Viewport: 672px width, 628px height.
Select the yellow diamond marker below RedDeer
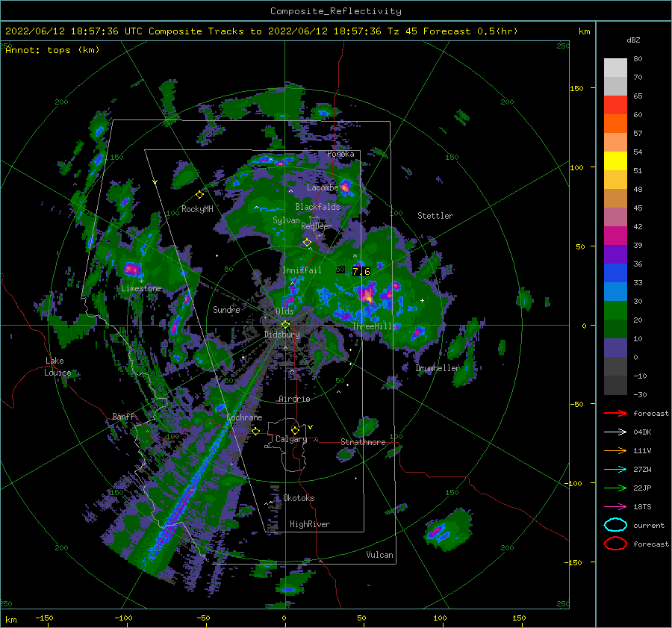(x=307, y=243)
